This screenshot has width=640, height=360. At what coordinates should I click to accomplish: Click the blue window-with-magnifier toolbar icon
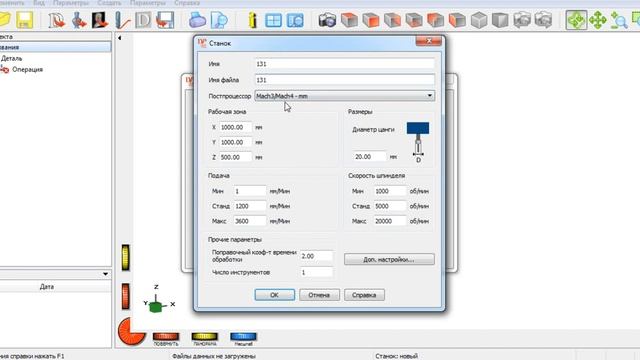coord(295,20)
